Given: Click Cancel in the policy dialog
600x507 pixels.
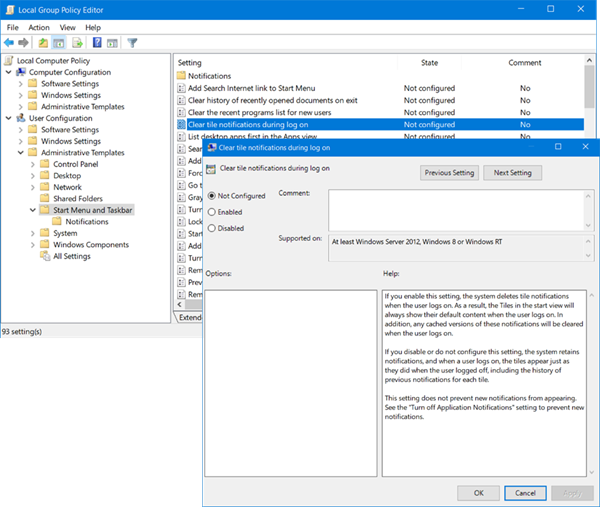Looking at the screenshot, I should (525, 493).
